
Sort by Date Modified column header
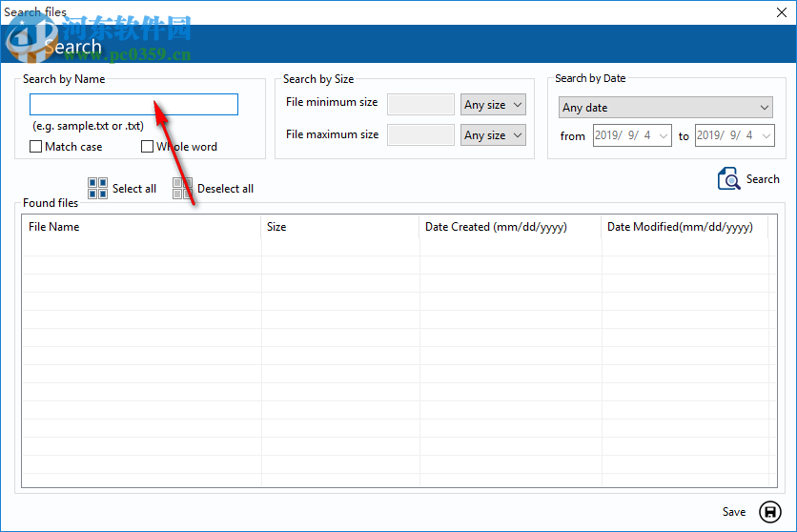coord(685,227)
